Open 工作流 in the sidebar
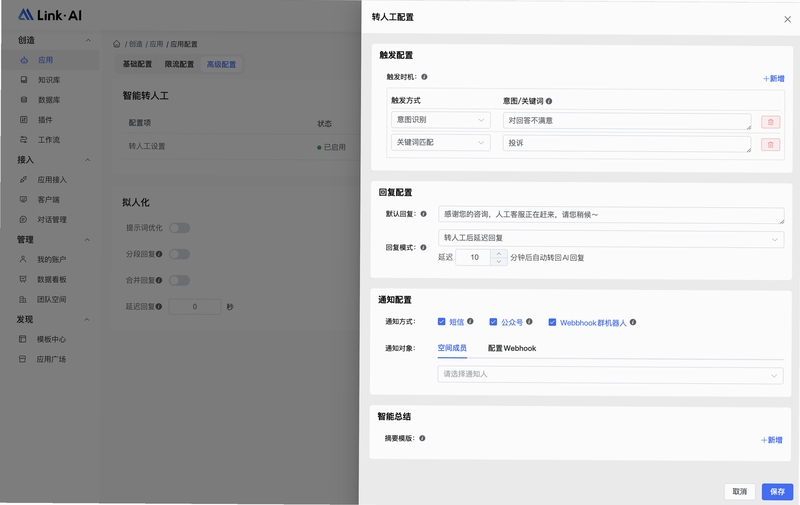800x505 pixels. (x=49, y=140)
